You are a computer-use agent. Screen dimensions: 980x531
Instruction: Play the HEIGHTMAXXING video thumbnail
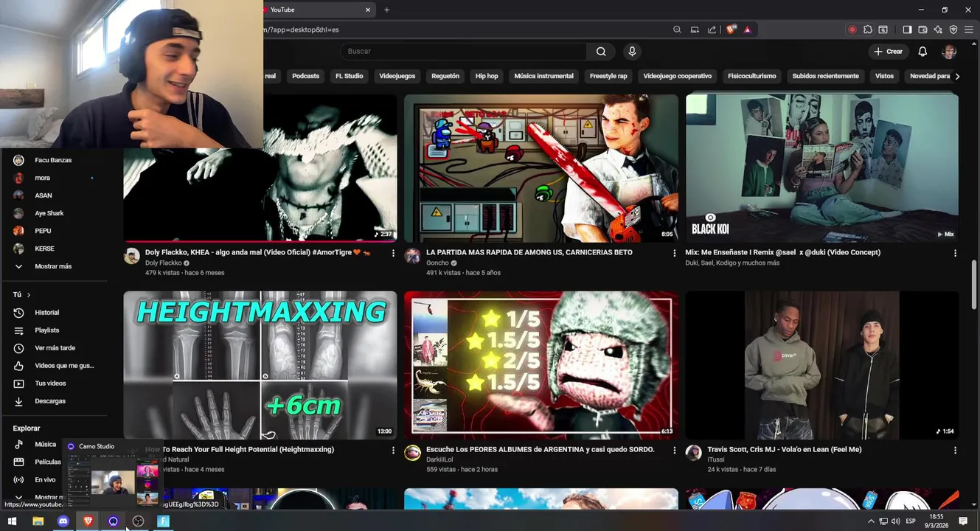tap(260, 365)
